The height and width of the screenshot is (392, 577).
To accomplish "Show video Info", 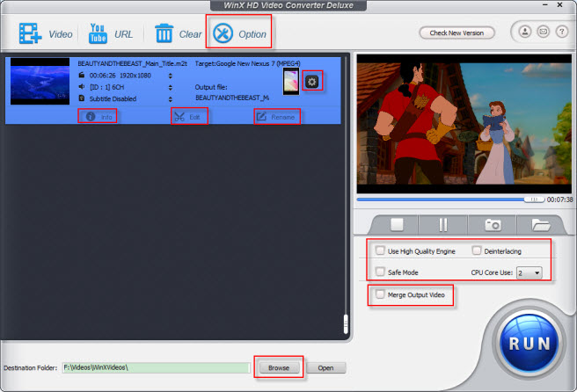I will (x=99, y=117).
